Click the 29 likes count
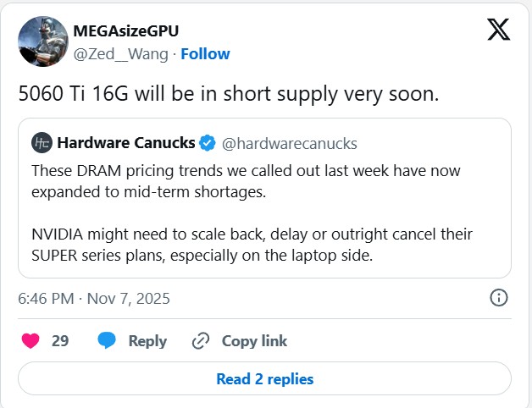The height and width of the screenshot is (408, 532). coord(60,341)
